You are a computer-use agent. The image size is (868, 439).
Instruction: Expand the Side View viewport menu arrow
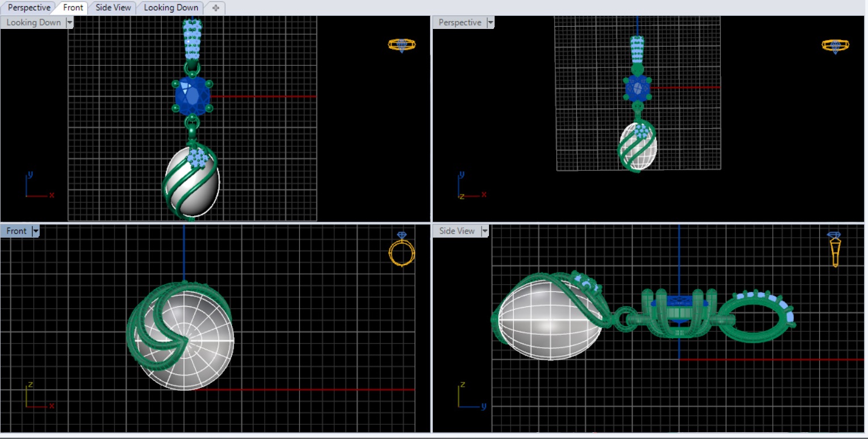(484, 231)
